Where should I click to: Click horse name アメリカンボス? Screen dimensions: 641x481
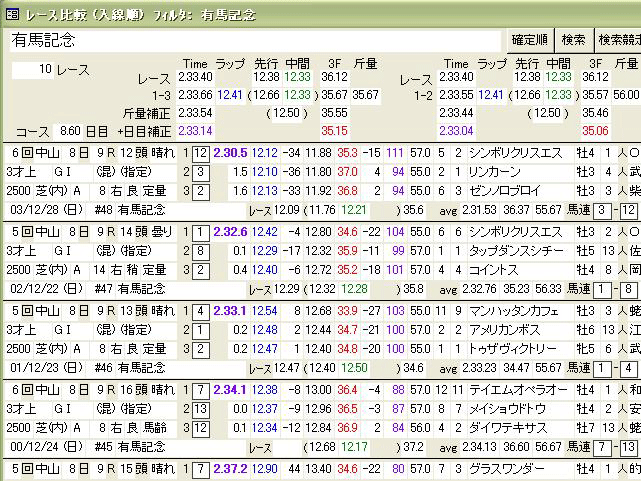coord(504,330)
